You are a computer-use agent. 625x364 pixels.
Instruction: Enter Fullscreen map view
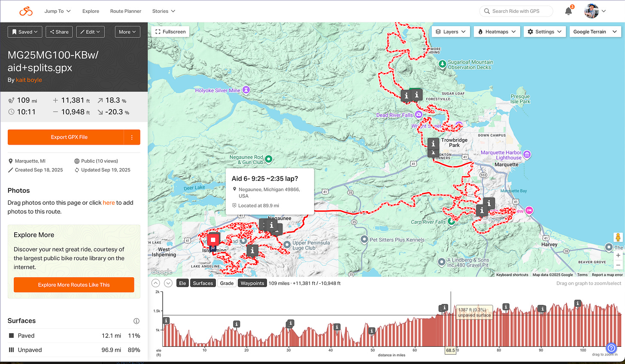(170, 32)
